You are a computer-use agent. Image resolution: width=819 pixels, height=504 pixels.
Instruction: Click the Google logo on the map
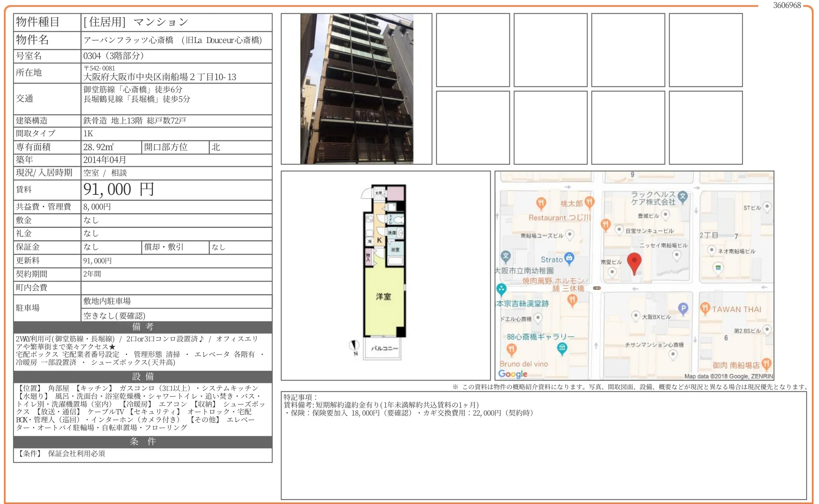(512, 374)
